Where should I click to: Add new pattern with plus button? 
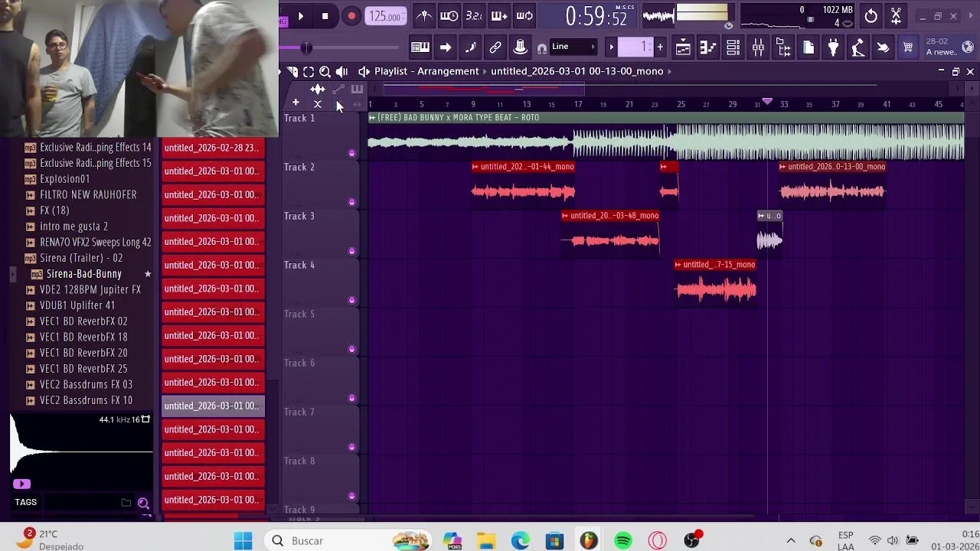pos(660,47)
